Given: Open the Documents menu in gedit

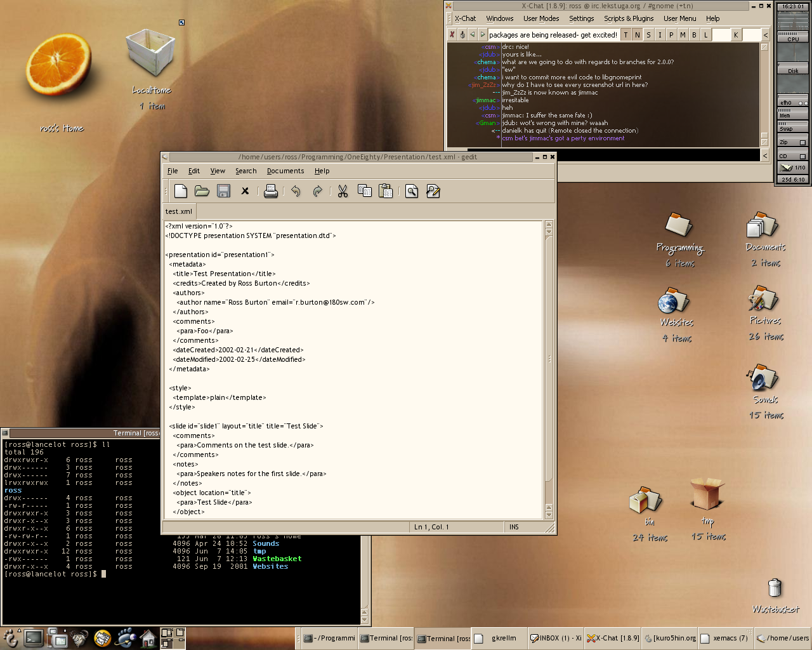Looking at the screenshot, I should (285, 171).
